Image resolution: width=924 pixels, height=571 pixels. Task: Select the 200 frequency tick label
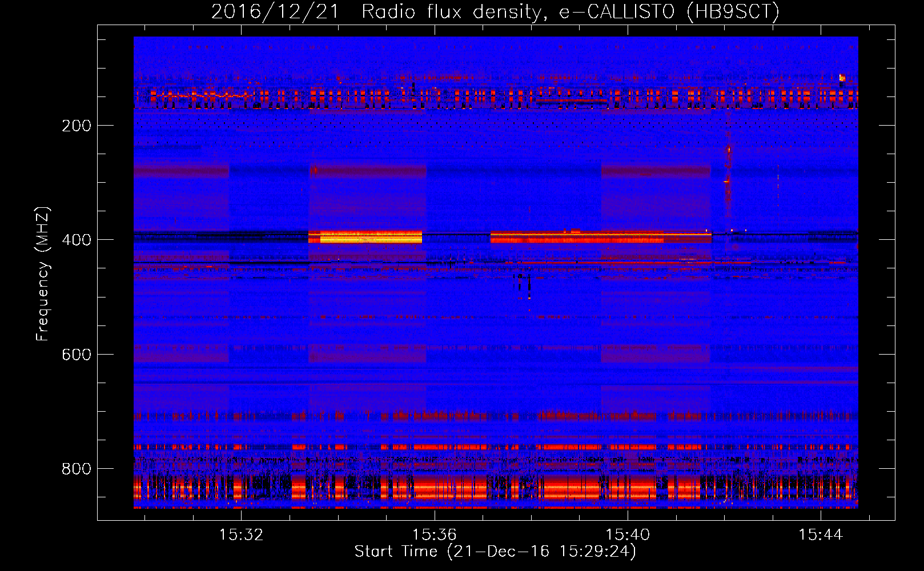(77, 126)
